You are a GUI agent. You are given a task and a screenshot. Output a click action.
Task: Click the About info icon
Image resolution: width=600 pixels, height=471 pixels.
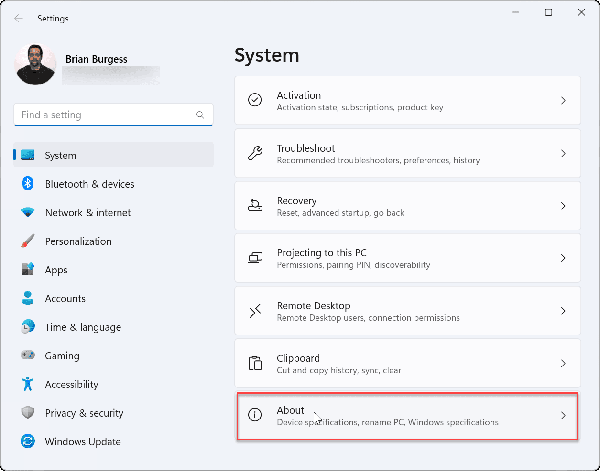click(x=255, y=415)
